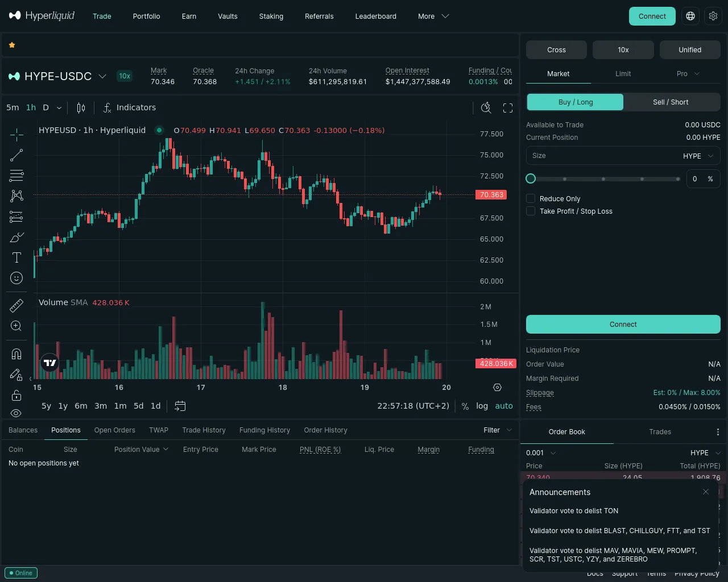Select the forecasting and measurement tool
The width and height of the screenshot is (728, 582).
pos(16,217)
